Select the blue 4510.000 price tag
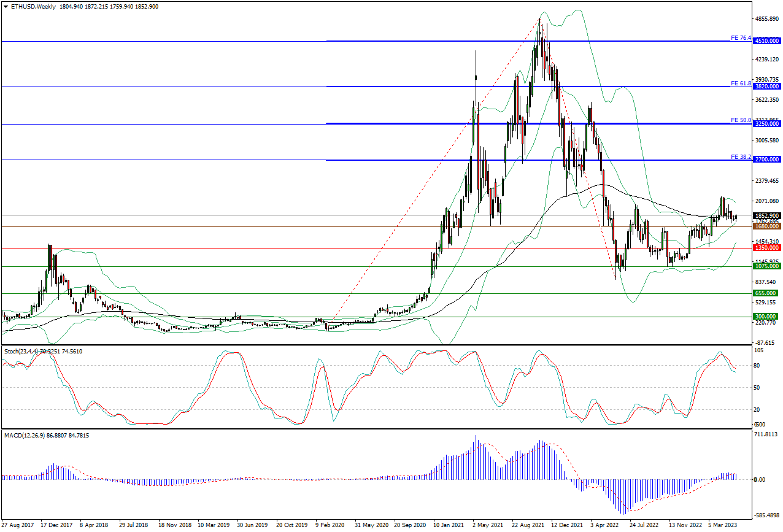Viewport: 783px width, 532px height. (766, 42)
